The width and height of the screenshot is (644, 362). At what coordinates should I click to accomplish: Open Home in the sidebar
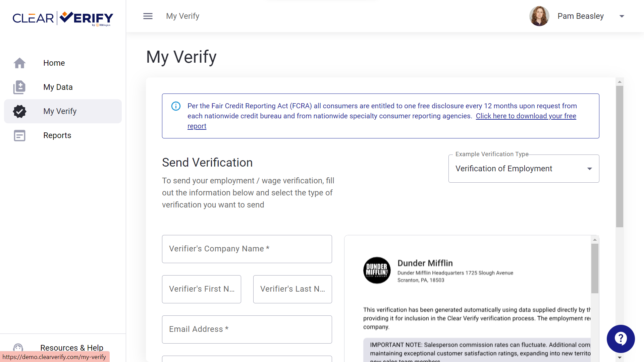(x=63, y=63)
